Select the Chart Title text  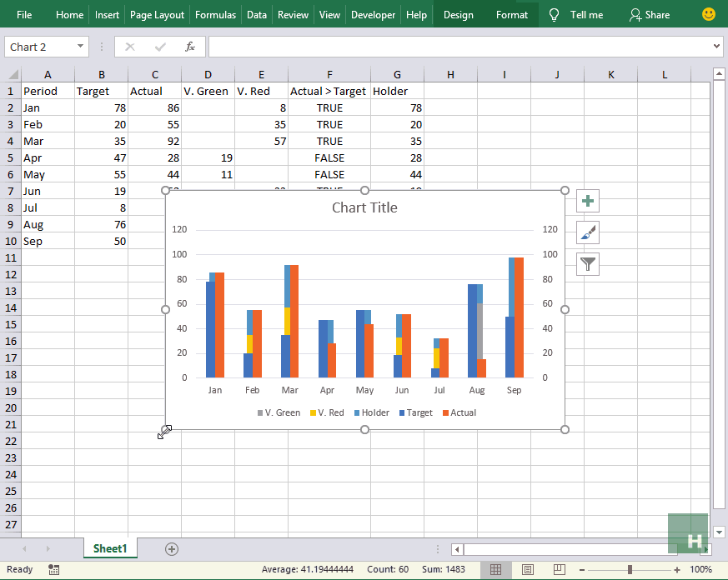pyautogui.click(x=364, y=207)
